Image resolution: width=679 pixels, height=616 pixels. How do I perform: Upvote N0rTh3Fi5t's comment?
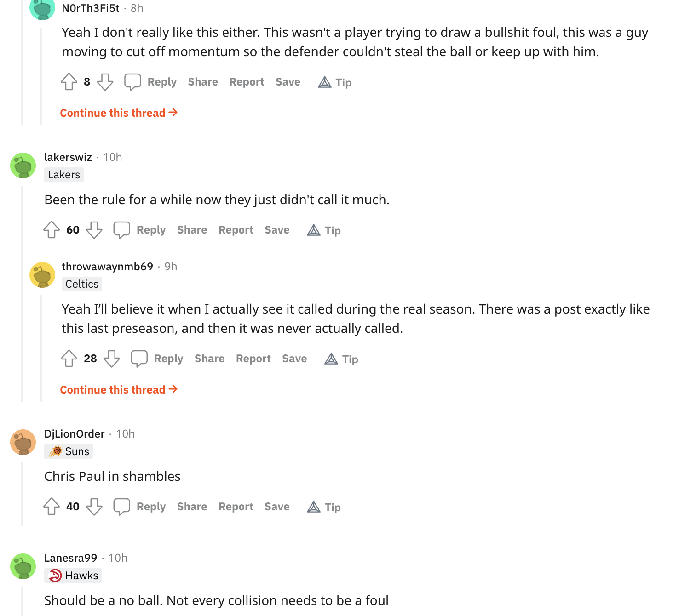[69, 82]
